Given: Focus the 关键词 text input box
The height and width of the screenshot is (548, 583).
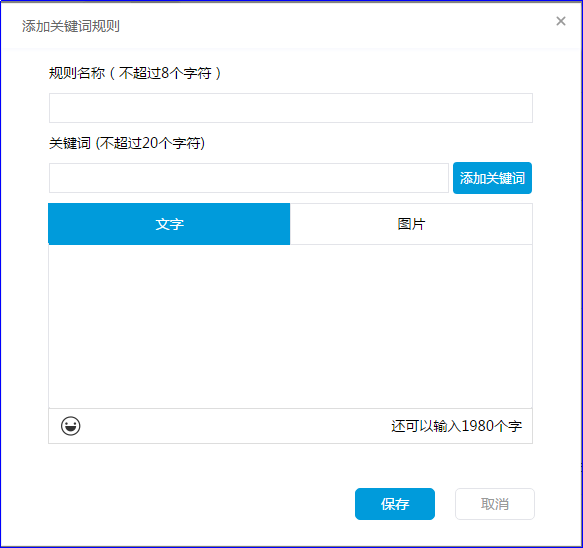Looking at the screenshot, I should pos(249,178).
